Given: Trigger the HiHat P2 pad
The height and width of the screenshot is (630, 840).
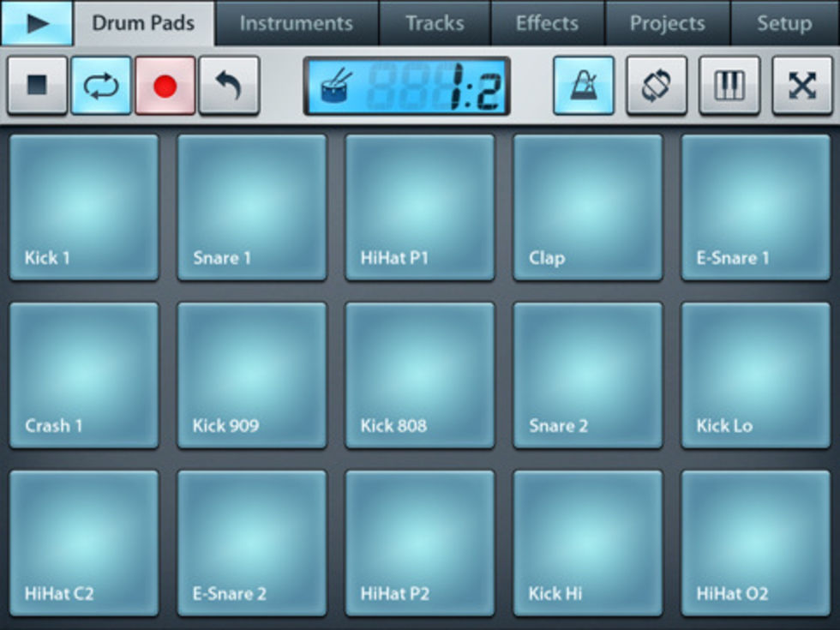Looking at the screenshot, I should [x=420, y=543].
